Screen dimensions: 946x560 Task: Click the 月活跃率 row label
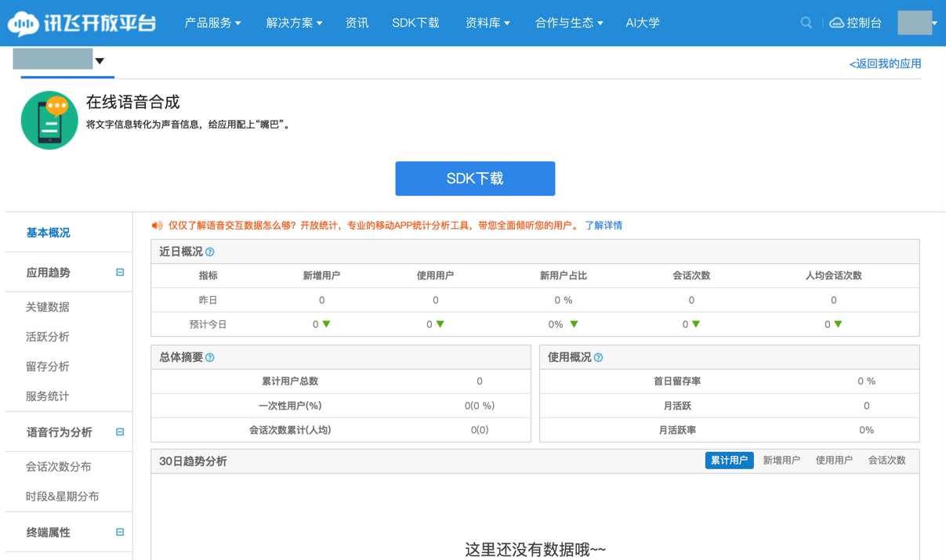[x=677, y=430]
